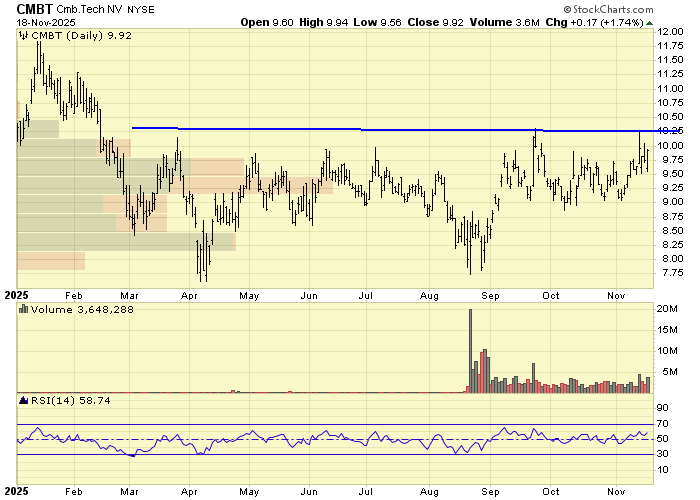Click the Volume 3,648,288 legend label

click(82, 309)
